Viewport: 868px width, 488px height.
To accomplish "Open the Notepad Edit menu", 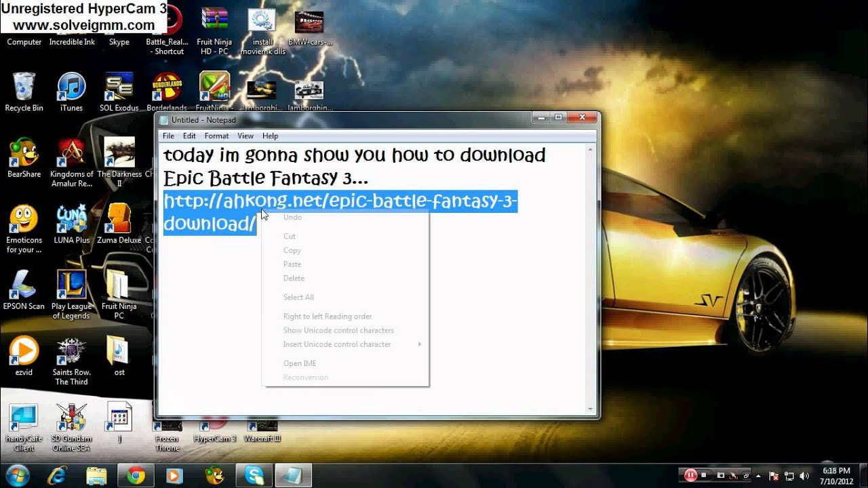I will click(189, 136).
